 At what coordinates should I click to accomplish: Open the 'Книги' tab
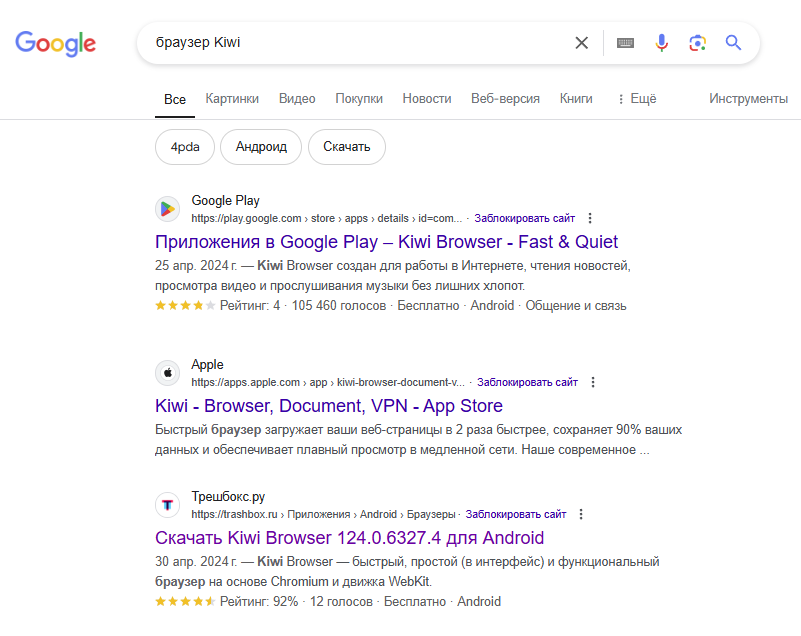576,99
